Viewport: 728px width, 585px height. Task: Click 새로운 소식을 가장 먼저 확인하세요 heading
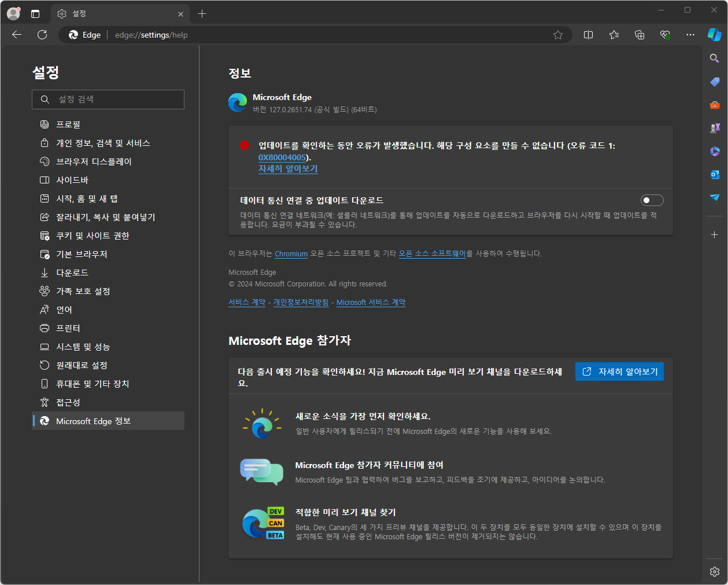(363, 416)
